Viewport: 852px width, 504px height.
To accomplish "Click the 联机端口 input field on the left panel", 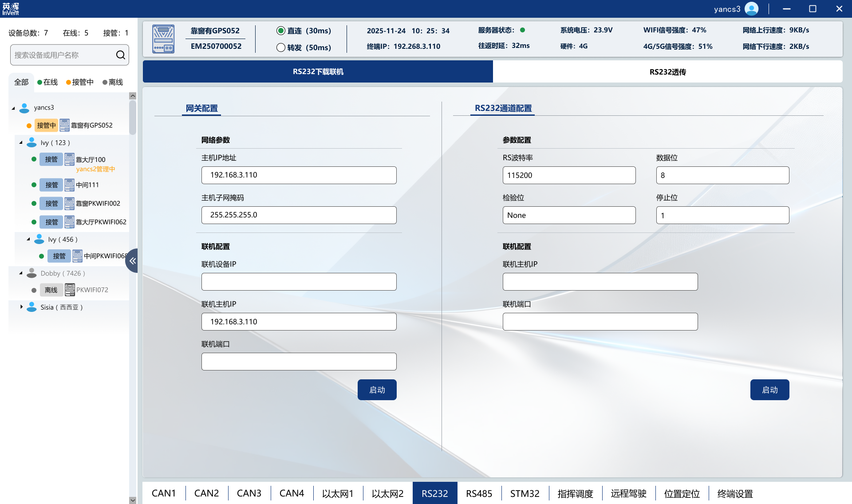I will tap(299, 361).
